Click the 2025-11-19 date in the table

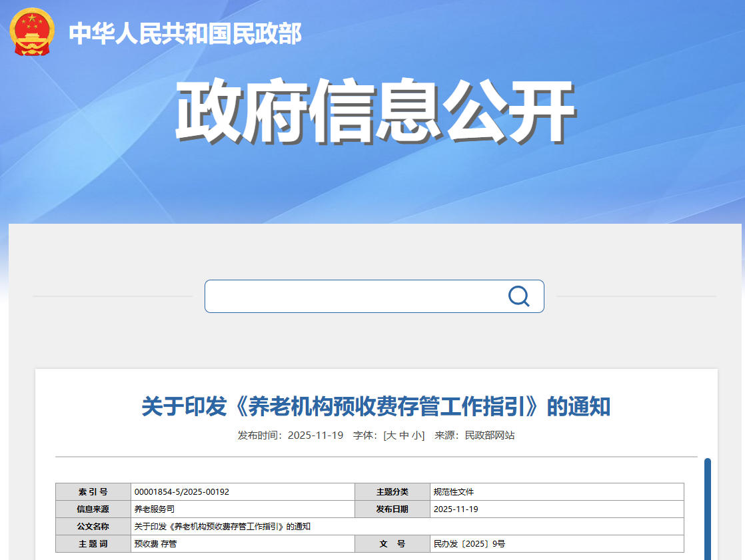[456, 509]
